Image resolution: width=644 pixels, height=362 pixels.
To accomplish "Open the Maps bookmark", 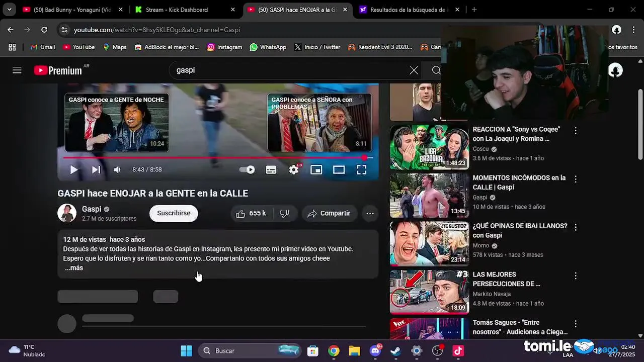I will [115, 47].
